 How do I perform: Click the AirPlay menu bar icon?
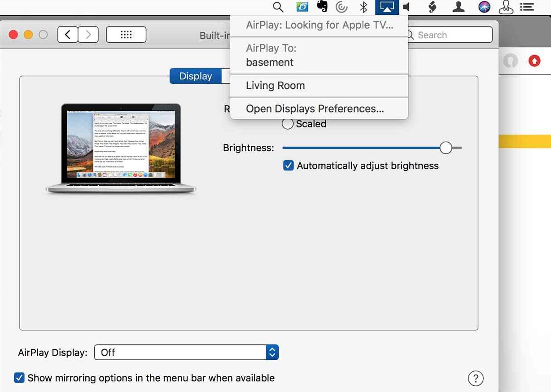click(x=387, y=7)
